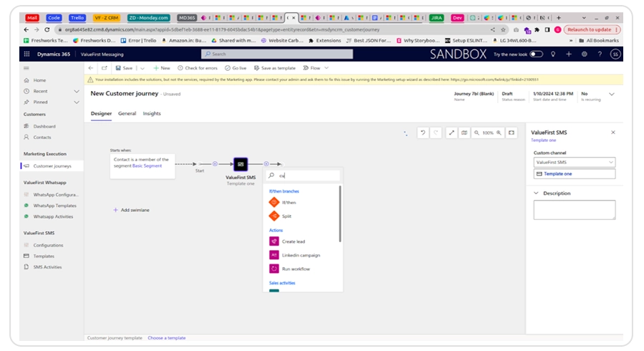Open the SS user profile avatar
The width and height of the screenshot is (644, 351).
[615, 54]
